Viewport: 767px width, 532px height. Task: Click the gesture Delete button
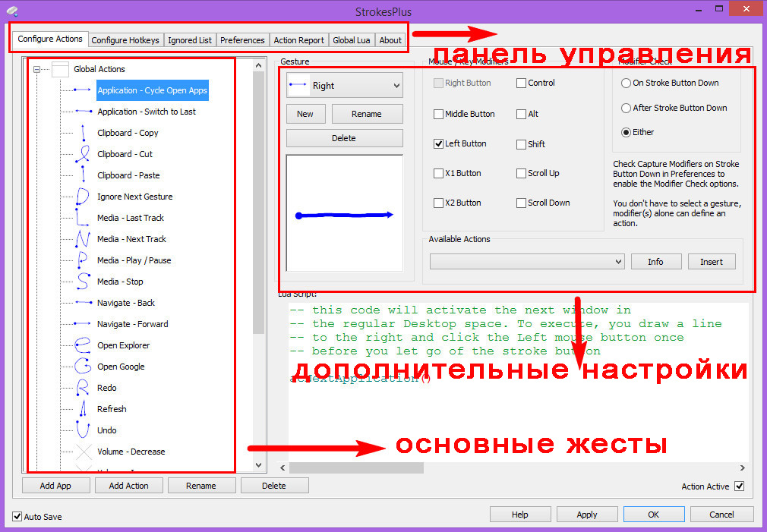coord(344,138)
